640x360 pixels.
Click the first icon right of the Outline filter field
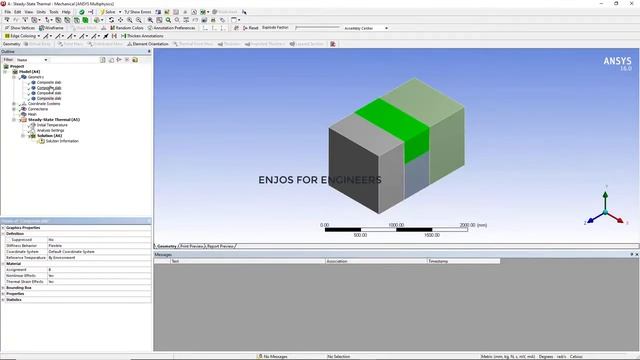[103, 60]
